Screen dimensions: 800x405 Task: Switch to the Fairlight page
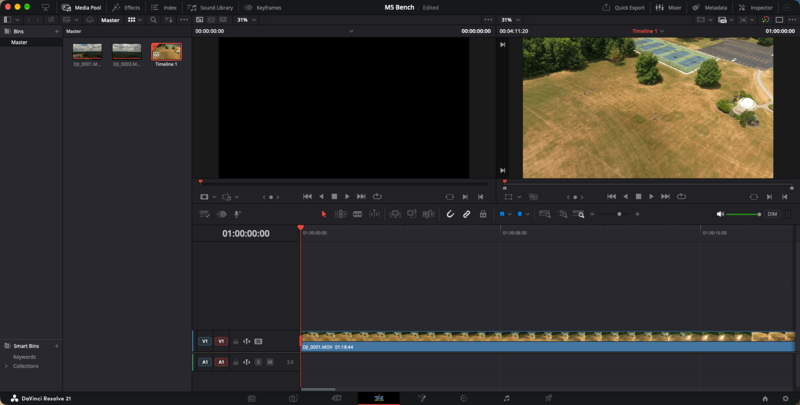[506, 398]
